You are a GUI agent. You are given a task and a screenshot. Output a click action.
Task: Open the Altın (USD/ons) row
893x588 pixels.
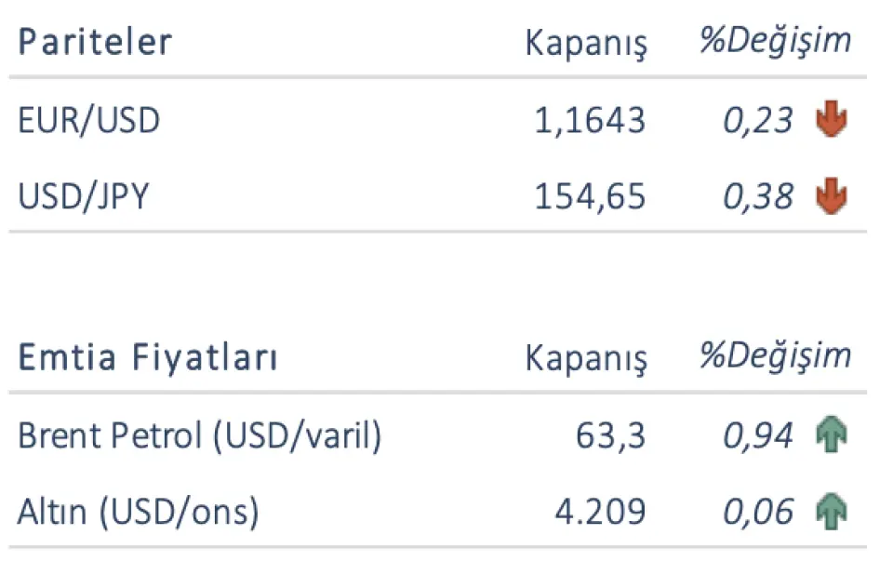[x=138, y=512]
